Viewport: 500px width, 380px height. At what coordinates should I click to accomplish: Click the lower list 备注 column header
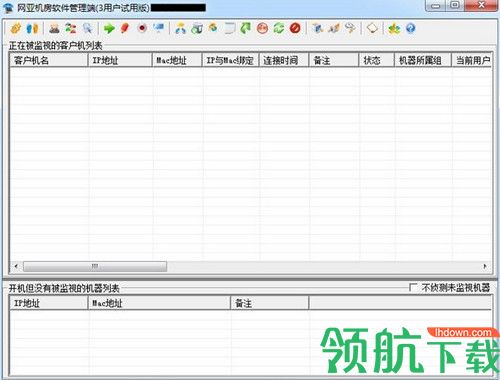(x=270, y=303)
